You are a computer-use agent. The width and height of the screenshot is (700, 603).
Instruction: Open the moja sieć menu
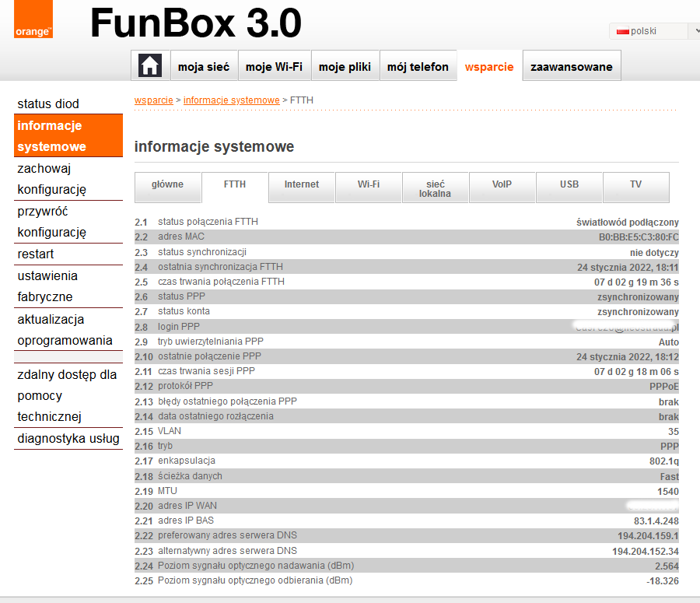click(x=204, y=67)
